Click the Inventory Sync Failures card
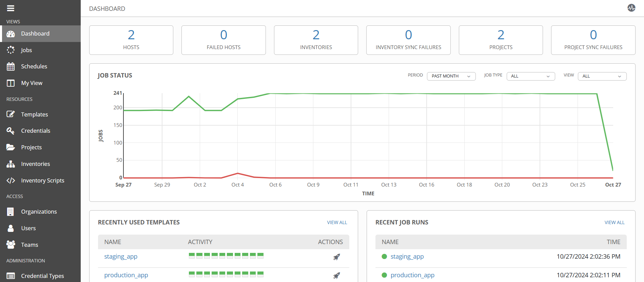644x282 pixels. pyautogui.click(x=408, y=40)
